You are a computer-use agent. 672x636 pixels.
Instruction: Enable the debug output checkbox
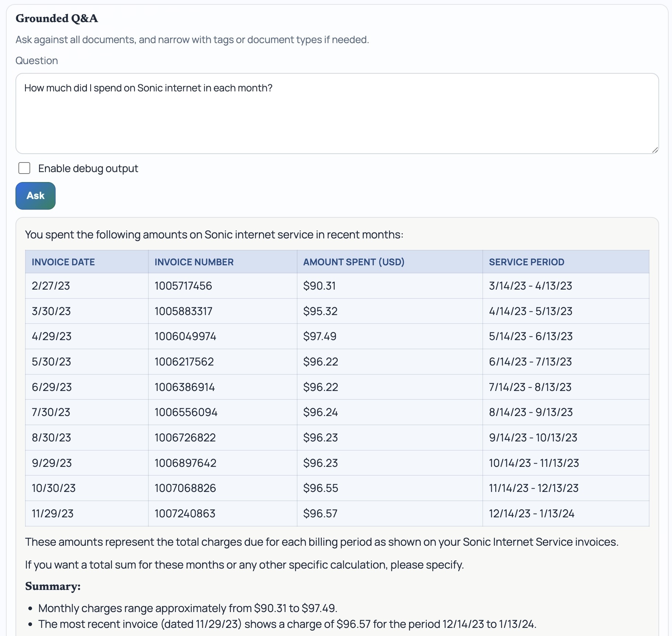24,168
